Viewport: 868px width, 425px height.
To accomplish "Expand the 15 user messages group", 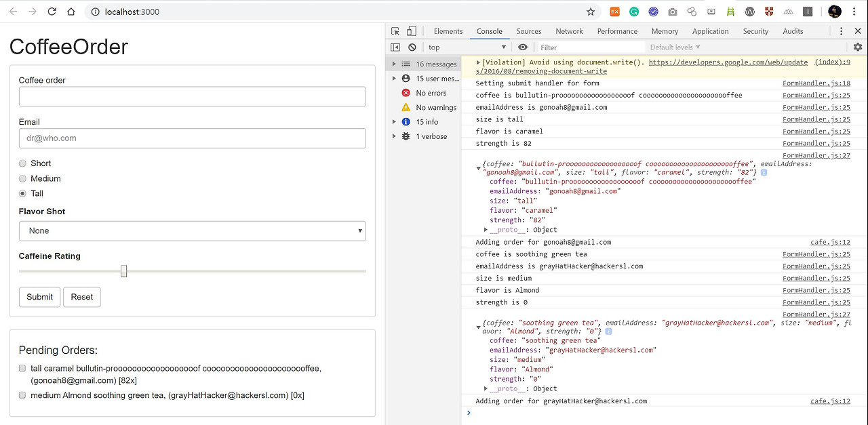I will [x=395, y=79].
